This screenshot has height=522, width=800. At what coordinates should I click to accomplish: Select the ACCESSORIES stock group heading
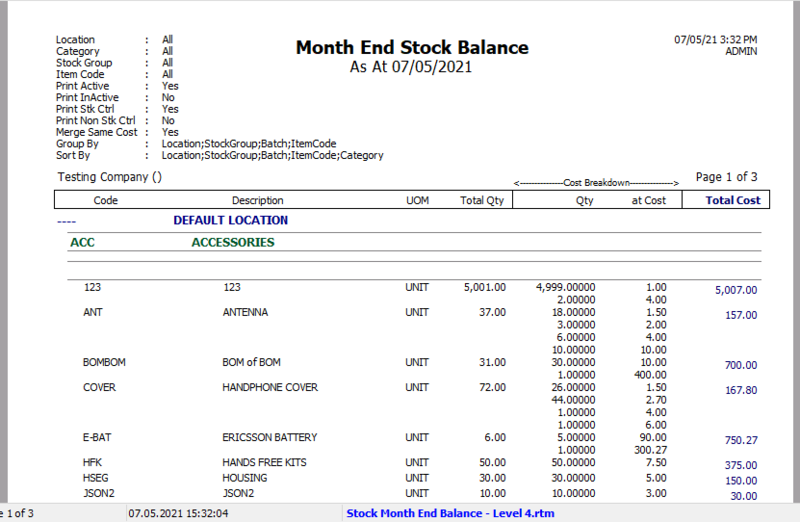[x=232, y=242]
